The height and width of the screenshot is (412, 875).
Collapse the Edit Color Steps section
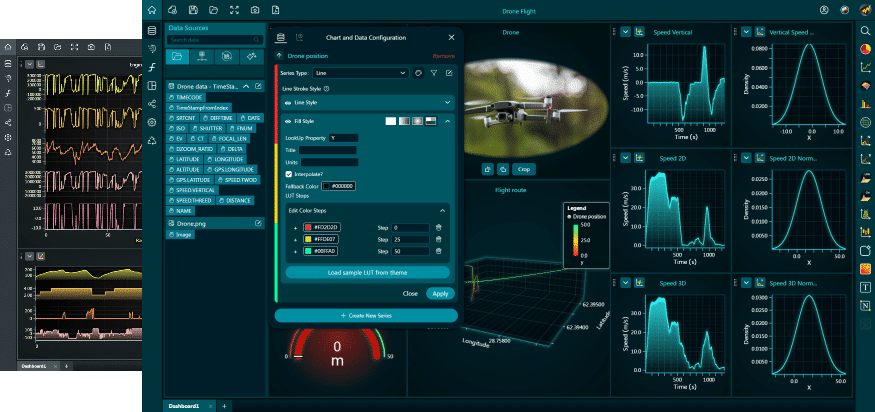coord(442,210)
